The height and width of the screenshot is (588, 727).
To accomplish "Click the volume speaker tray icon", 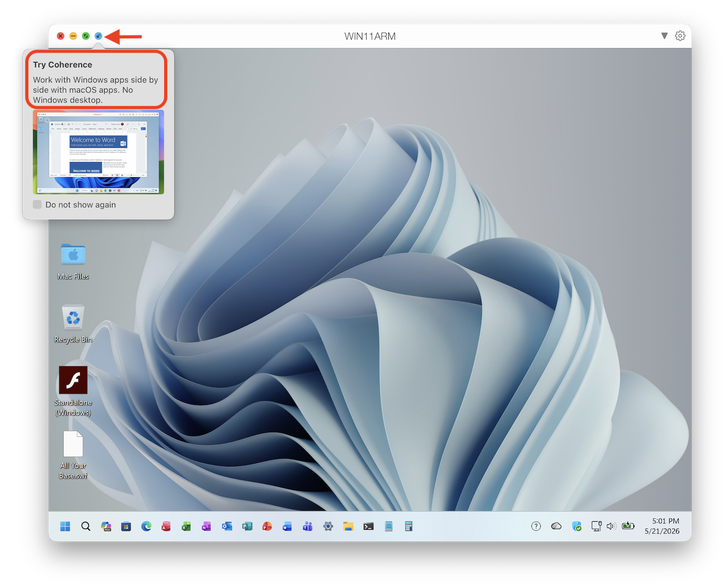I will [611, 526].
